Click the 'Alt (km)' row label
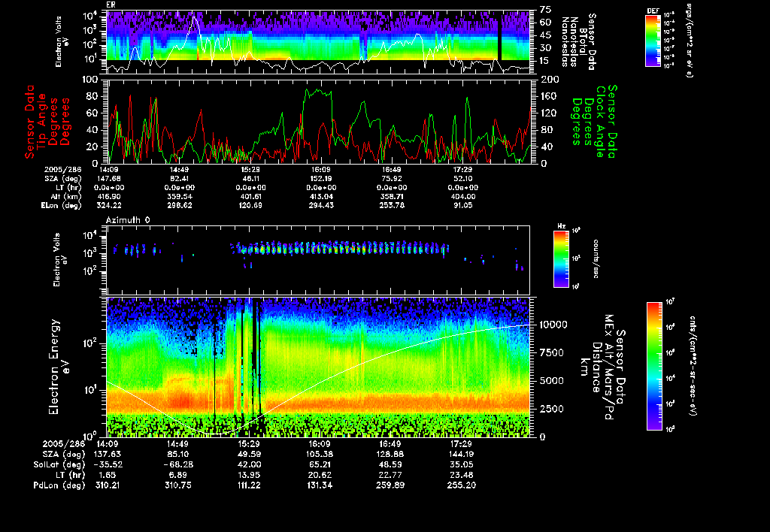 coord(66,196)
